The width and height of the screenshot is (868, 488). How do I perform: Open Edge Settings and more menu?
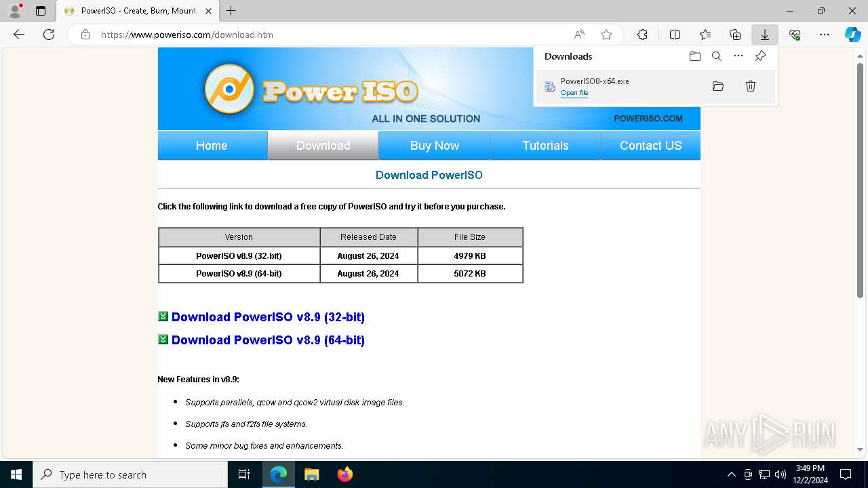pyautogui.click(x=825, y=35)
